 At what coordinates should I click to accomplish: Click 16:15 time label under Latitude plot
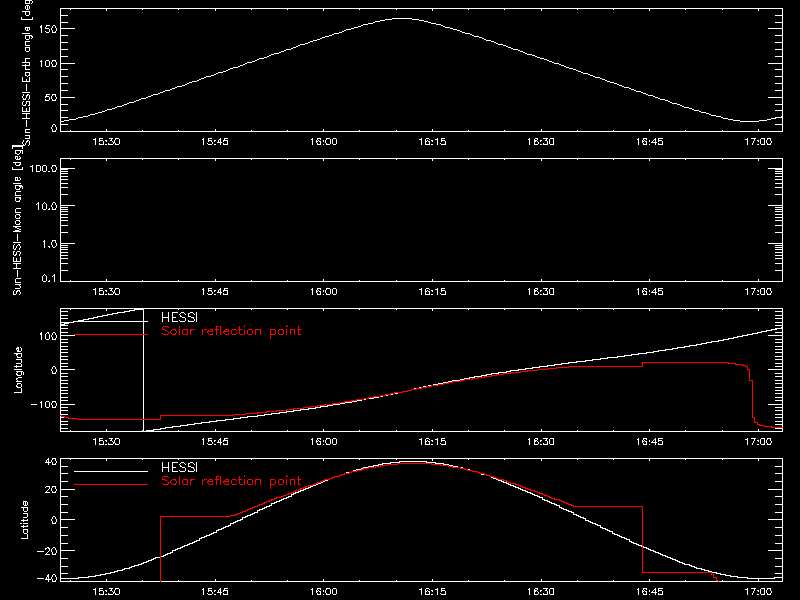coord(432,592)
